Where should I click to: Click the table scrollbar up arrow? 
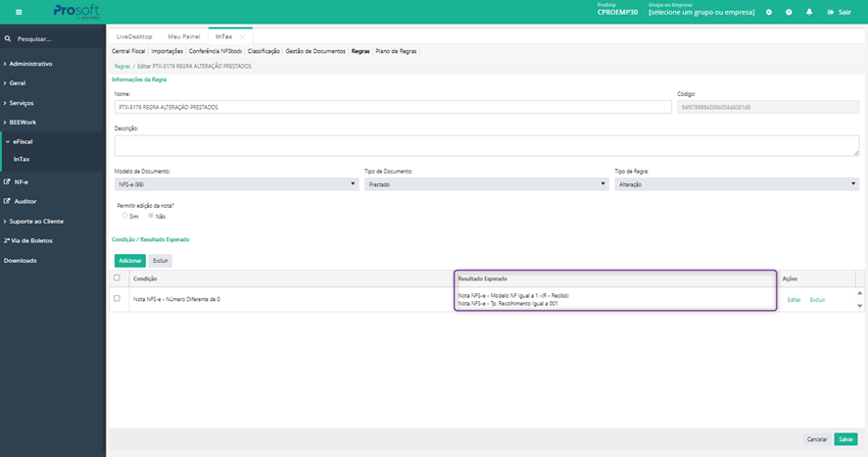tap(860, 293)
